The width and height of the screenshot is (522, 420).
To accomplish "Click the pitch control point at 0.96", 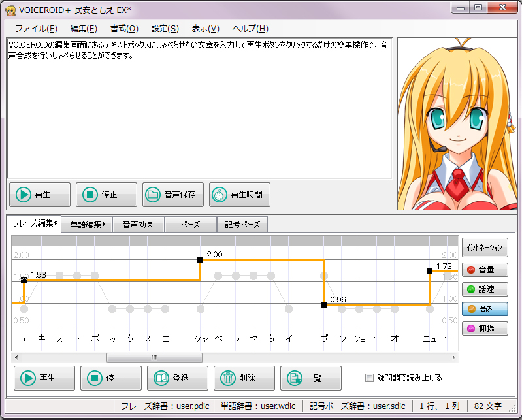I will (x=323, y=304).
